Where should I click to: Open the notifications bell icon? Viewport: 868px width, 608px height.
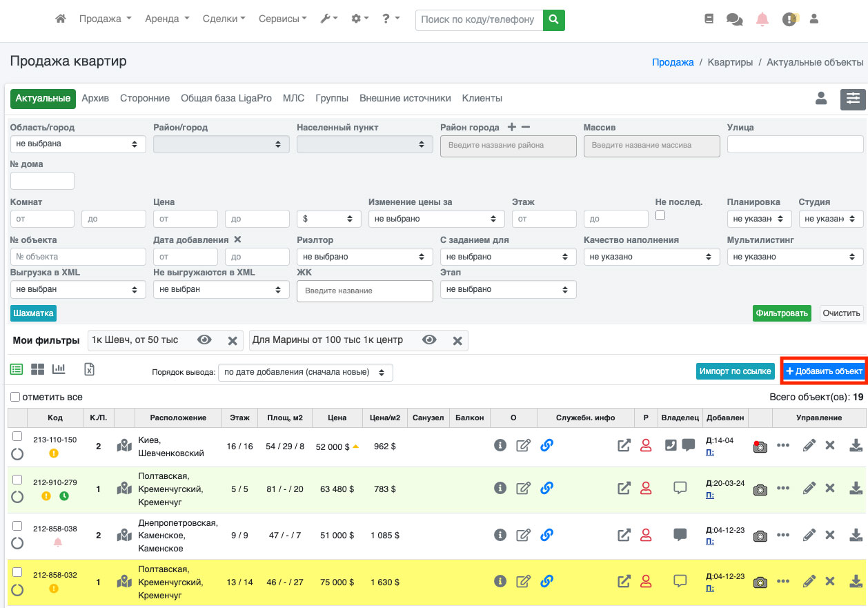(x=762, y=19)
